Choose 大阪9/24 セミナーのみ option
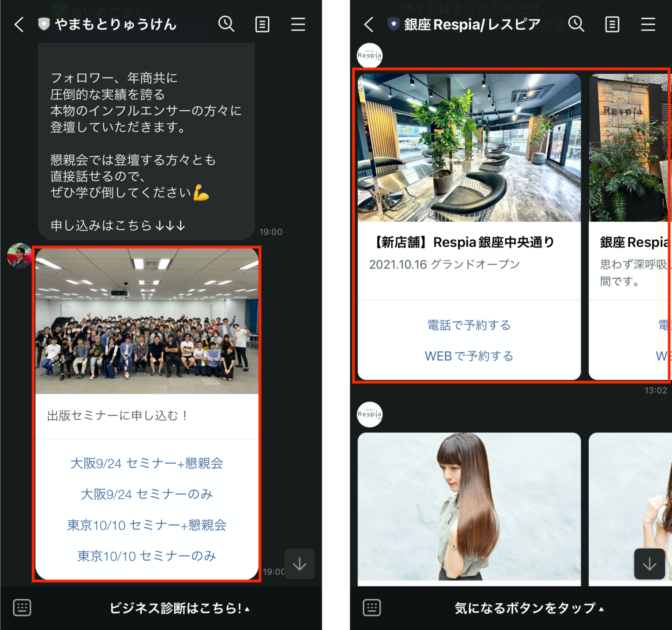 147,494
